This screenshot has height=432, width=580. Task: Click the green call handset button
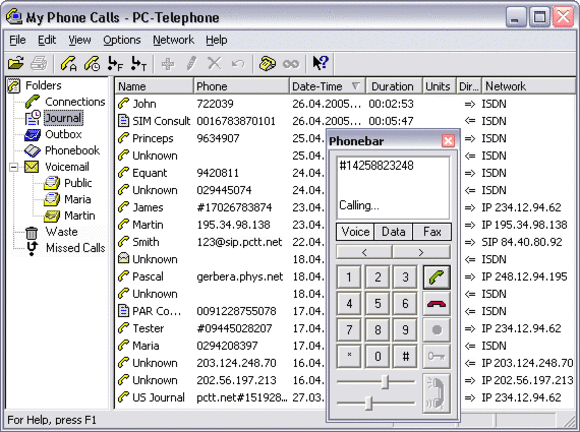coord(436,277)
